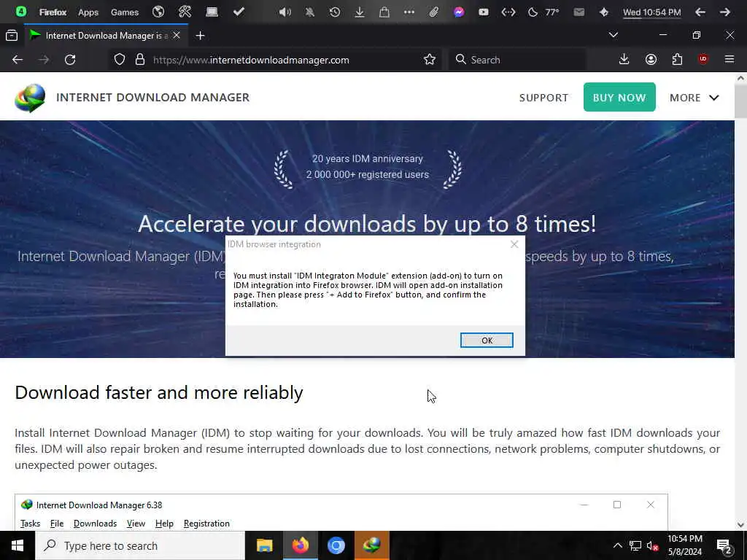Click the scrollbar down arrow
The image size is (747, 560).
tap(740, 524)
